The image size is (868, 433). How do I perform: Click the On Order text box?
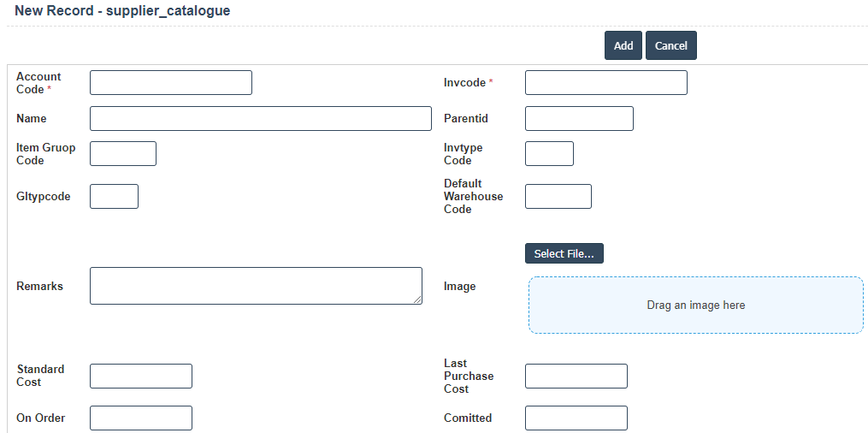(141, 418)
